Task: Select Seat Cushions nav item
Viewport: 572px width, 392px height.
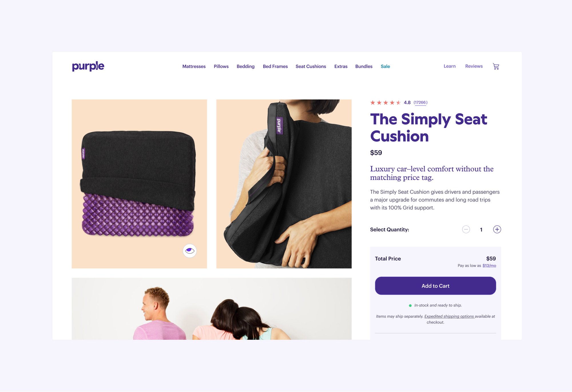Action: [x=311, y=66]
